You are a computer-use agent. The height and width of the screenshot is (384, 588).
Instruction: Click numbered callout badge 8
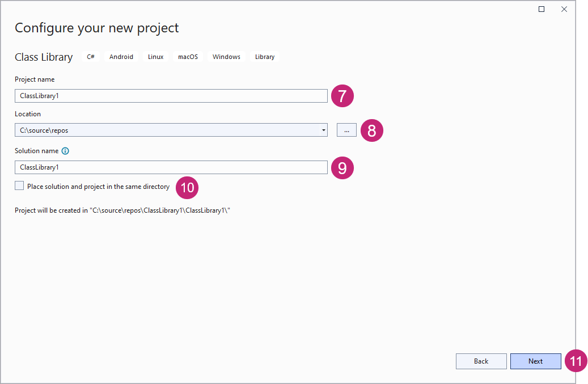(x=372, y=131)
